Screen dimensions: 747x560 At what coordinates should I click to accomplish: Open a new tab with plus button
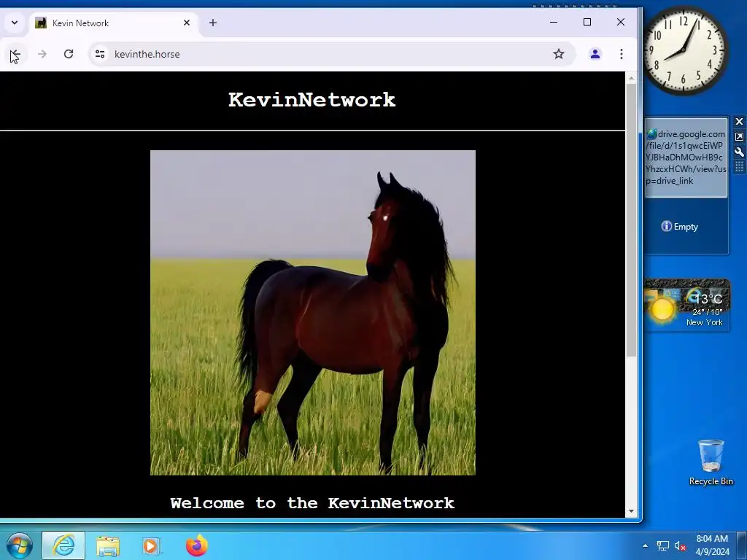coord(213,23)
